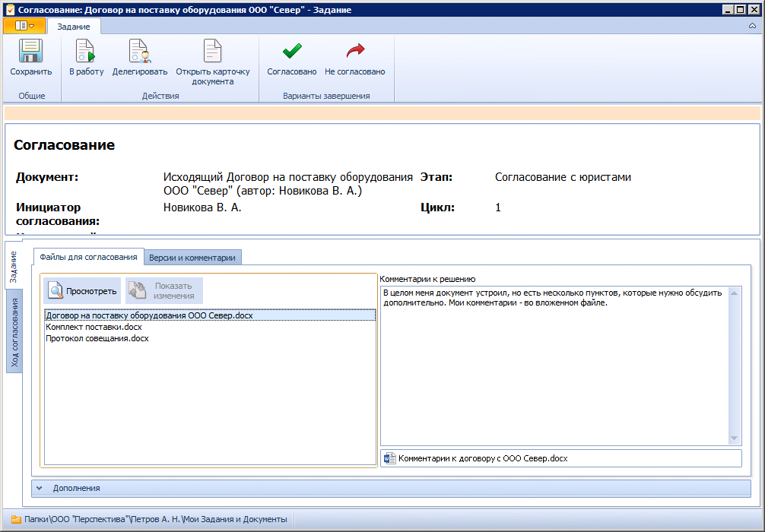Select the Задание ribbon tab

pos(74,27)
